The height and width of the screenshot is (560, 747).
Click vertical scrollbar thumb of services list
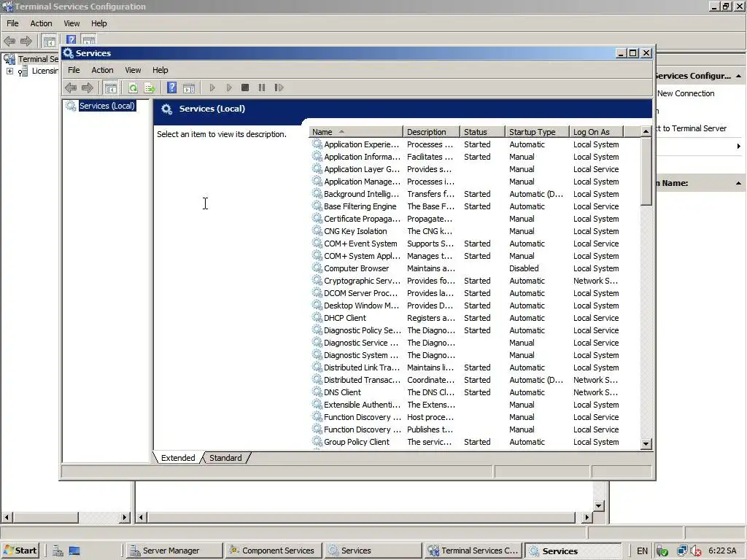pos(646,171)
